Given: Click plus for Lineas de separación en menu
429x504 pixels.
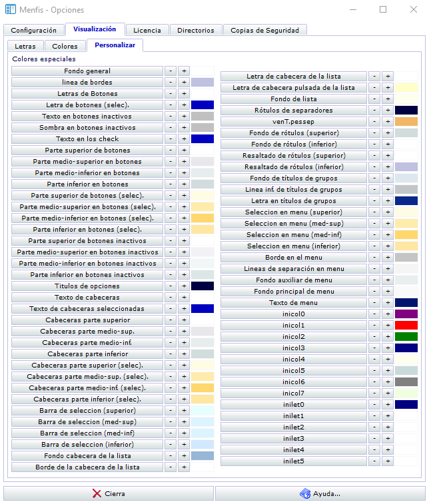Looking at the screenshot, I should point(388,269).
